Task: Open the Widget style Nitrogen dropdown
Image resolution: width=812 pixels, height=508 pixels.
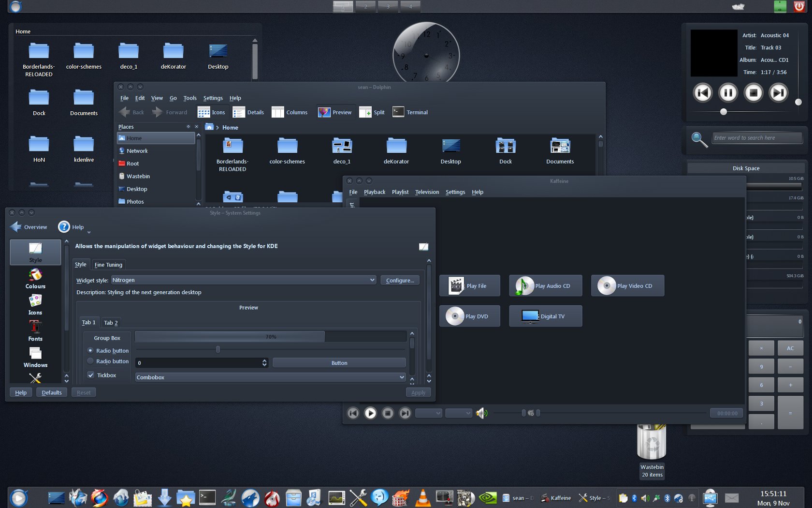Action: pyautogui.click(x=244, y=280)
